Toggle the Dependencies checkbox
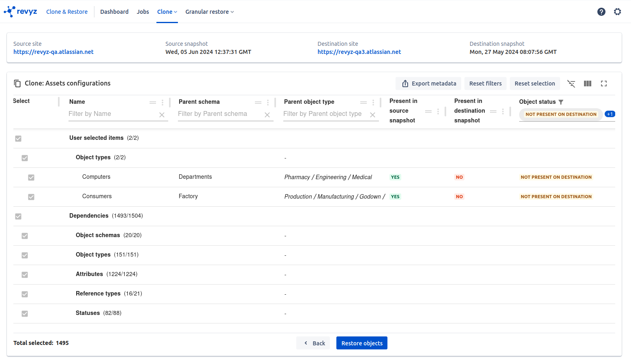 (18, 216)
